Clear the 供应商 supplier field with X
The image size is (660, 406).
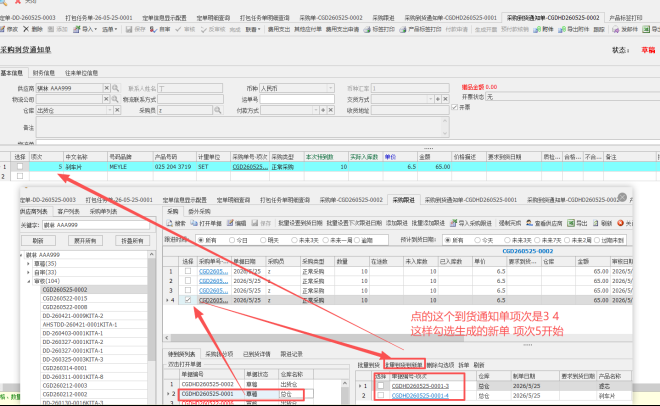[x=106, y=88]
